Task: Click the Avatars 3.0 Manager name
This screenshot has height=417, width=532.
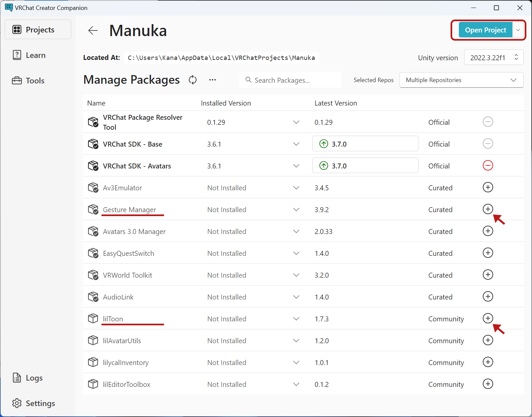Action: click(134, 231)
